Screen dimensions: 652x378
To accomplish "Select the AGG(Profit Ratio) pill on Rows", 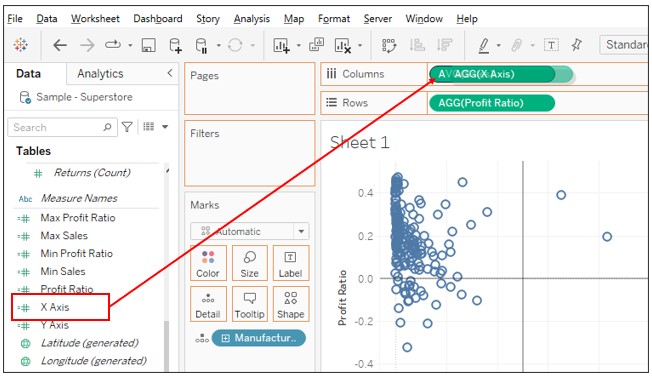I will [x=492, y=103].
